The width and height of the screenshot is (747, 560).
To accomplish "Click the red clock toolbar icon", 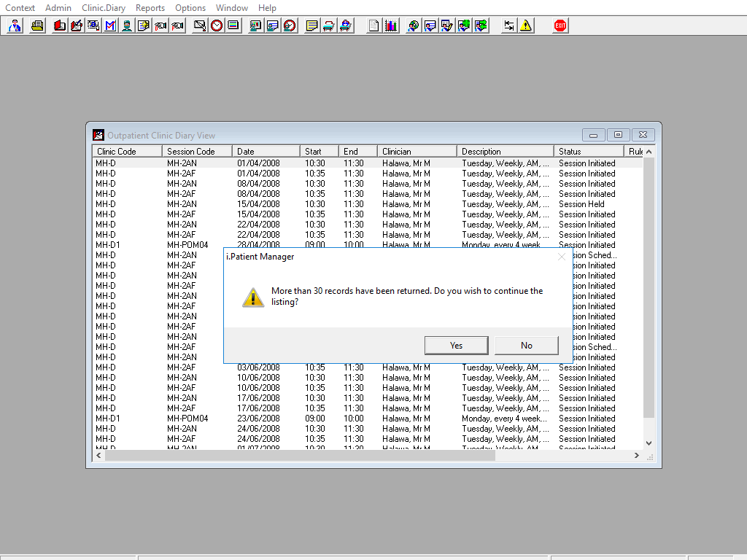I will click(x=216, y=26).
